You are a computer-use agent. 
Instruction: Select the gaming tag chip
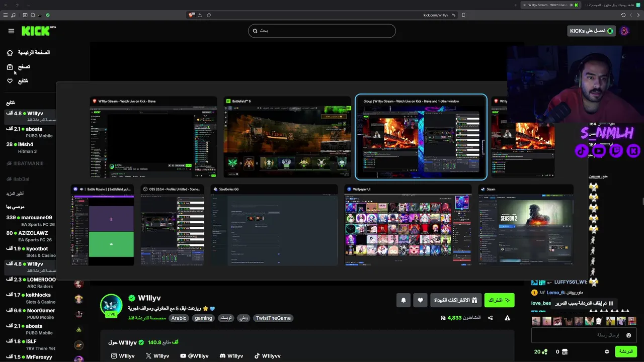(x=203, y=318)
